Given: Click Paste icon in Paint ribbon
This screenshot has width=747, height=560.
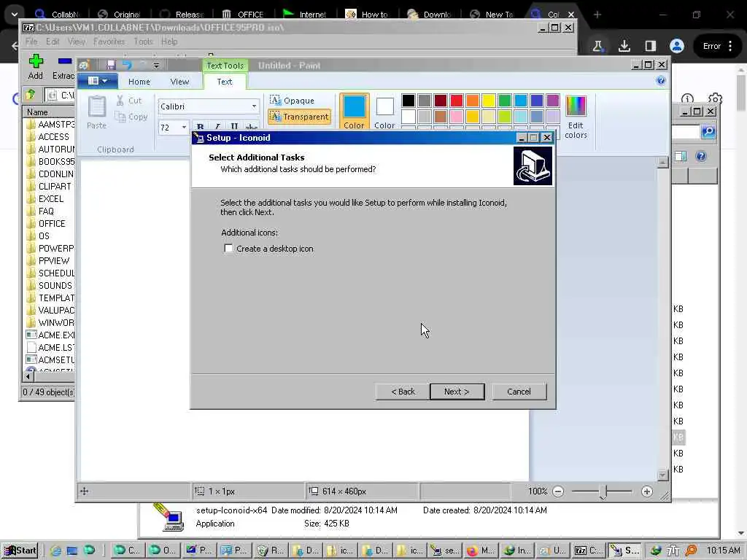Looking at the screenshot, I should (97, 107).
